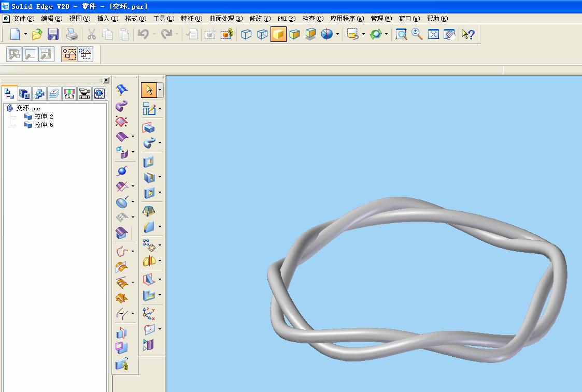Viewport: 582px width, 392px height.
Task: Click the Coordinate system icon
Action: [149, 314]
